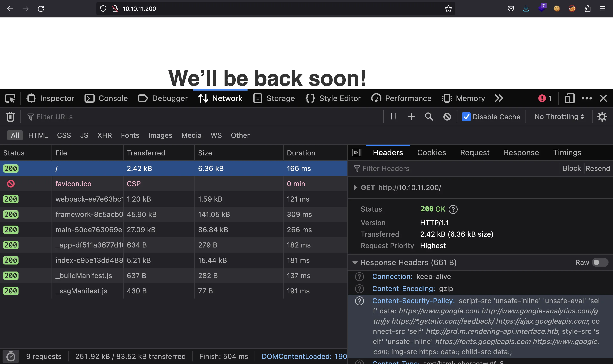Viewport: 613px width, 364px height.
Task: Select the All filter type
Action: click(15, 135)
